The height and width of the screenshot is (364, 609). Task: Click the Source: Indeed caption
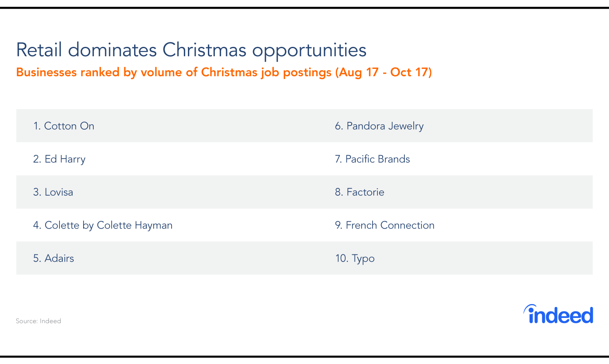38,321
